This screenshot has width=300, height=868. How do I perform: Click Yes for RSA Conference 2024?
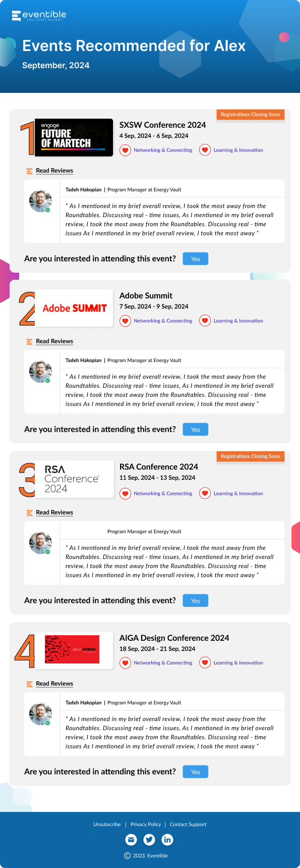click(x=196, y=601)
